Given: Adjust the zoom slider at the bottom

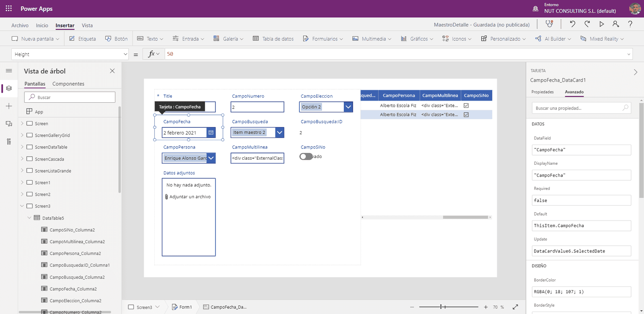Looking at the screenshot, I should (441, 306).
